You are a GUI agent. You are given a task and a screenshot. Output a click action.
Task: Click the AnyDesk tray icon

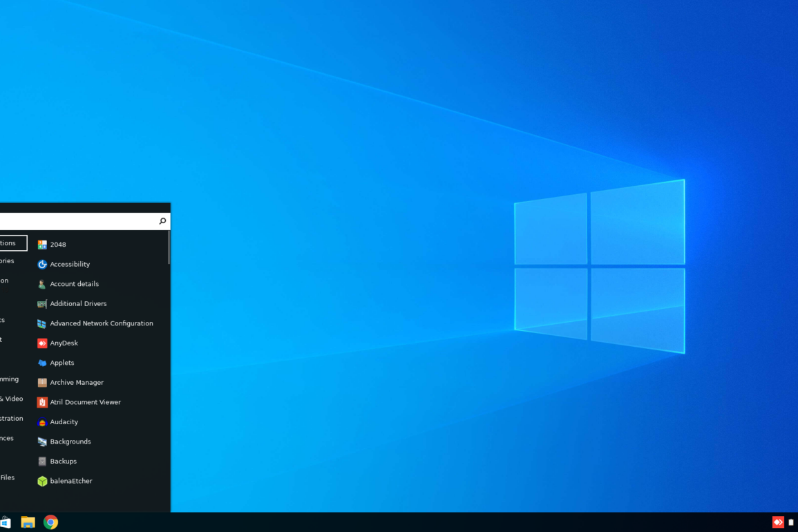click(778, 522)
